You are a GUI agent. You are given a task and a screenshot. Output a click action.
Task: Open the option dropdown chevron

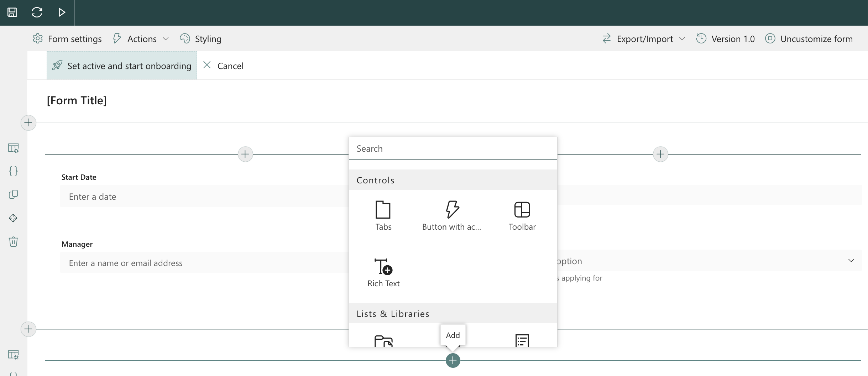coord(851,261)
